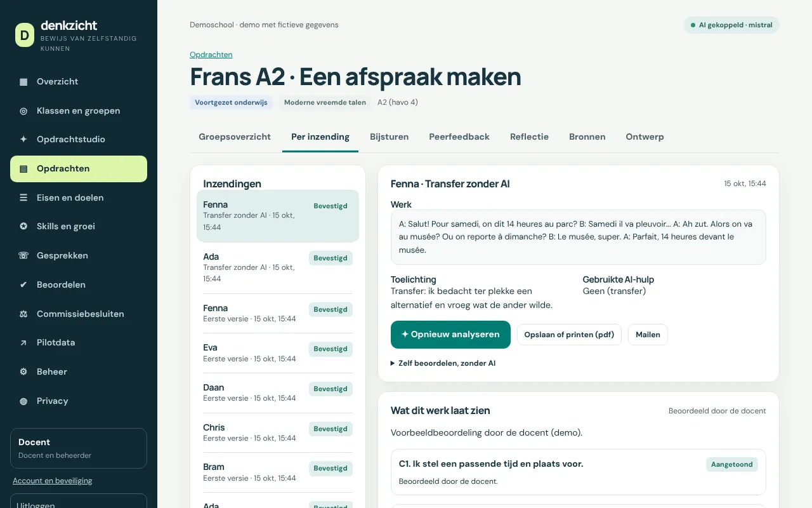
Task: Go to Beoordelen checkmark icon
Action: tap(23, 285)
